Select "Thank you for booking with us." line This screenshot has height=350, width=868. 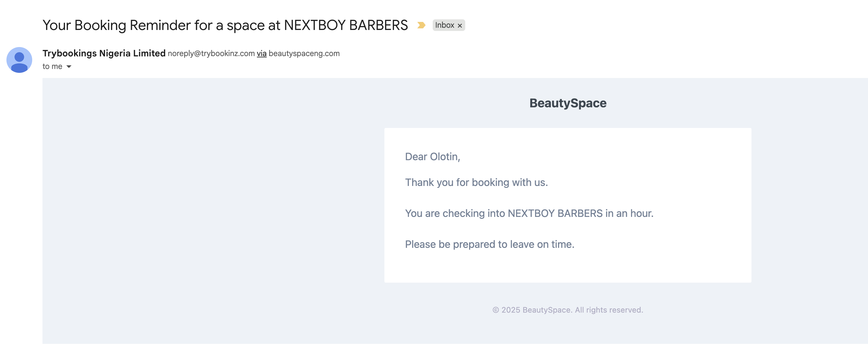[476, 182]
